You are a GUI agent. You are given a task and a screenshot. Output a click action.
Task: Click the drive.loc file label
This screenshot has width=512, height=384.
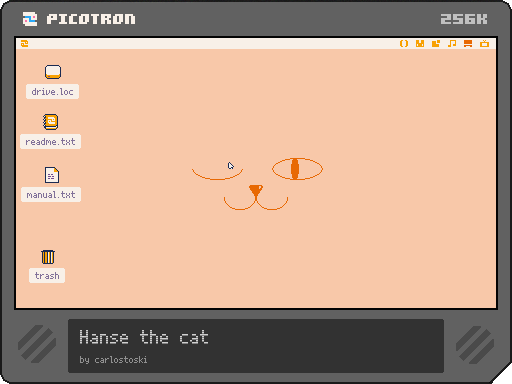[52, 92]
